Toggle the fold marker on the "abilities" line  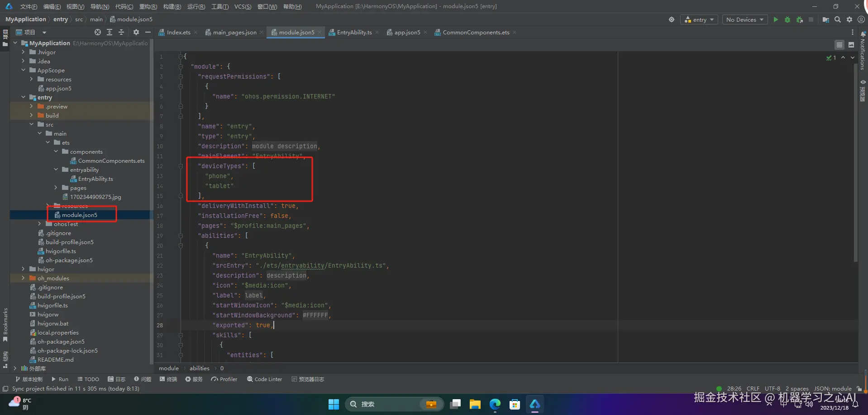[x=181, y=236]
